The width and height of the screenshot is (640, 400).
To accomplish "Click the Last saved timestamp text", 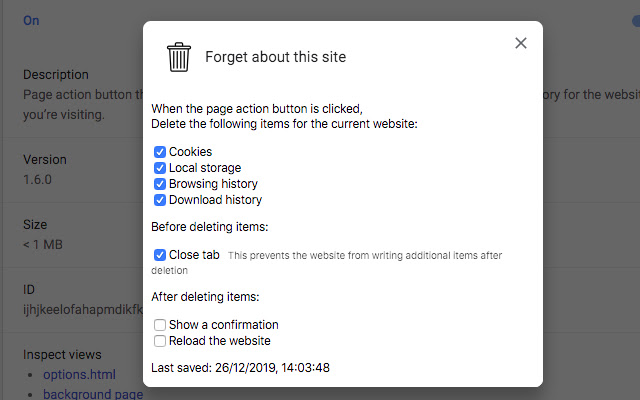I will 240,368.
